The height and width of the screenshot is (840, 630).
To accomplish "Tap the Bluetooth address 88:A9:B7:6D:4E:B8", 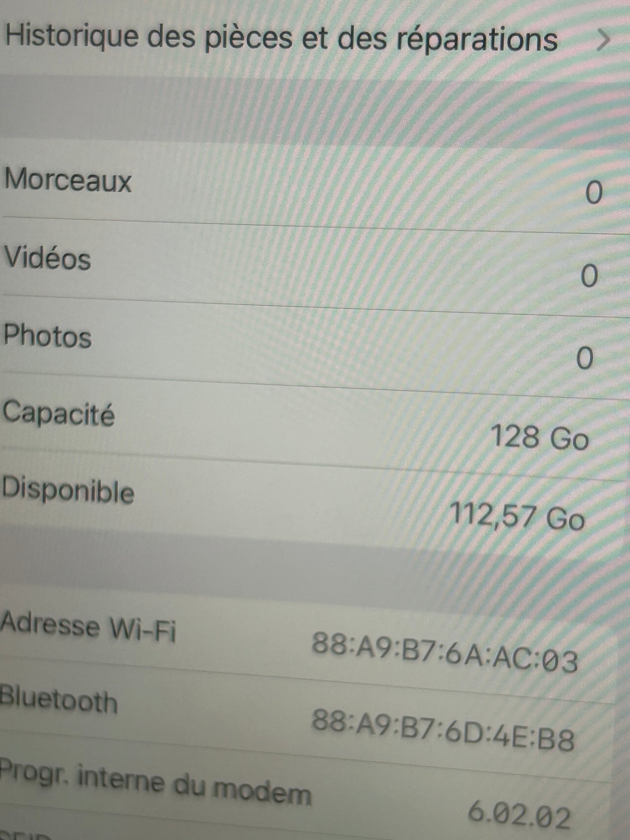I will point(443,729).
